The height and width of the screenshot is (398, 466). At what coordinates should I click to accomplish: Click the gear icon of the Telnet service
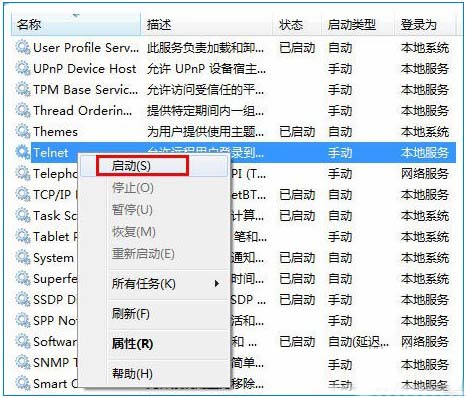[23, 152]
